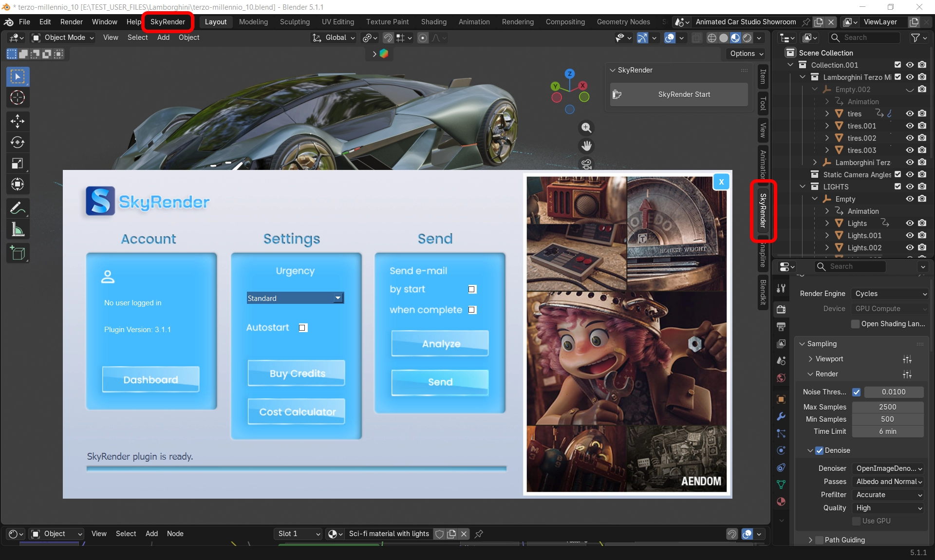935x560 pixels.
Task: Open the SkyRender sidebar tab
Action: (x=763, y=210)
